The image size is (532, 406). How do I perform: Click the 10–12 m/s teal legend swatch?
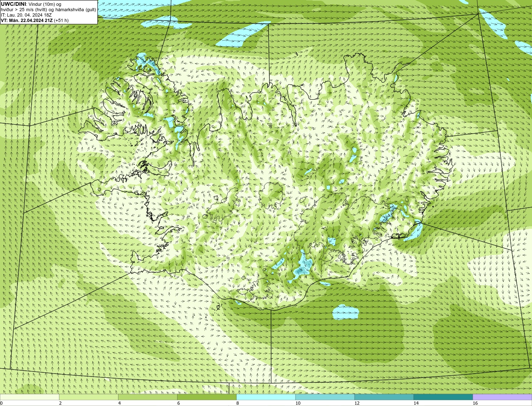coord(325,397)
